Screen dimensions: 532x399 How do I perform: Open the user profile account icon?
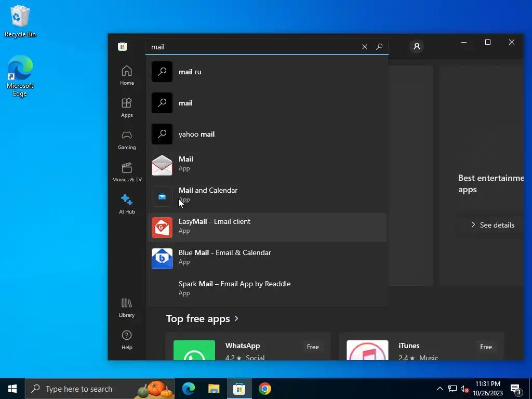tap(417, 46)
